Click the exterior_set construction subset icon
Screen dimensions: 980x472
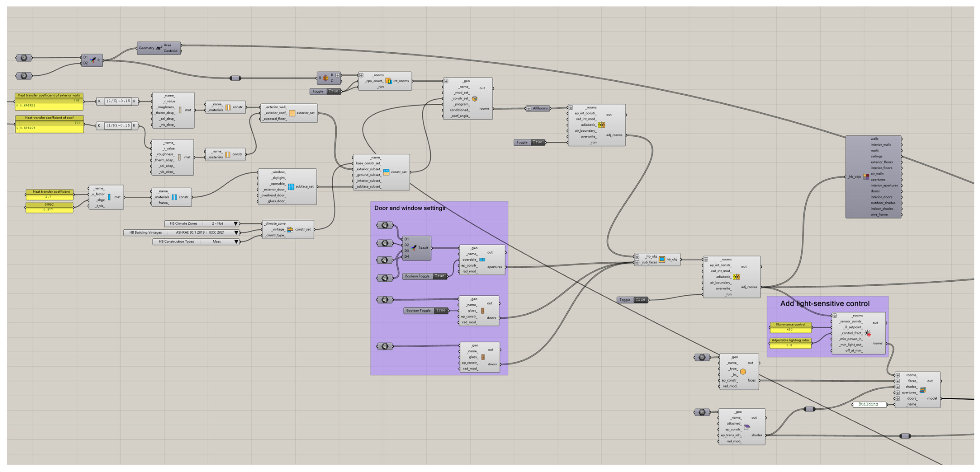pyautogui.click(x=292, y=113)
